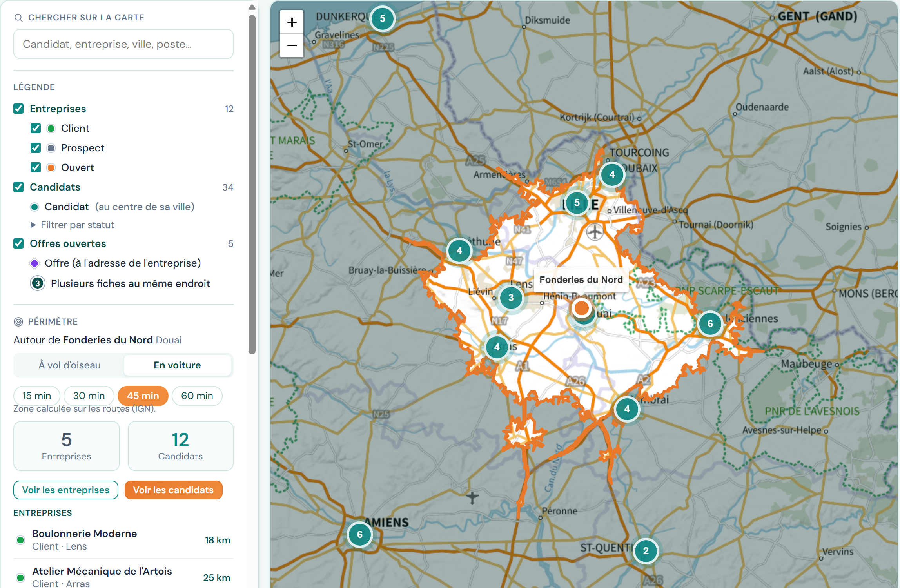The image size is (900, 588).
Task: Click the 12 Candidats stat card
Action: click(x=181, y=446)
